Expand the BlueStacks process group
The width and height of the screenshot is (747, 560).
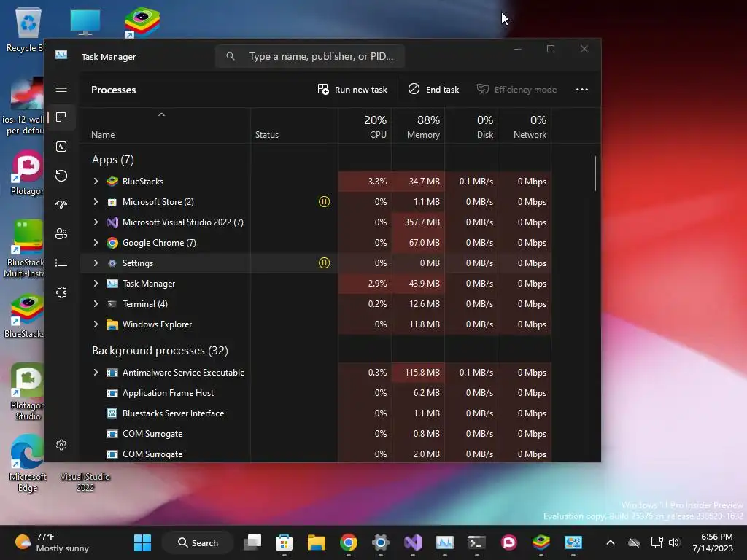(96, 182)
